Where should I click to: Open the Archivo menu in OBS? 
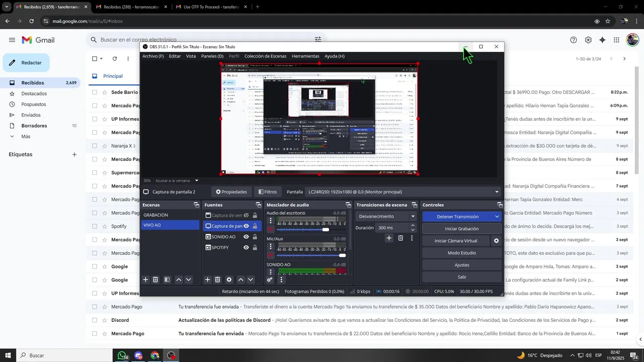click(153, 56)
